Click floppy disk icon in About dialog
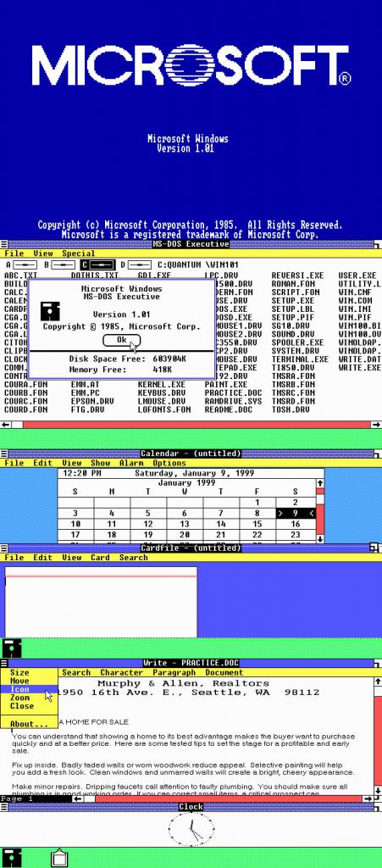Viewport: 382px width, 868px height. tap(50, 311)
